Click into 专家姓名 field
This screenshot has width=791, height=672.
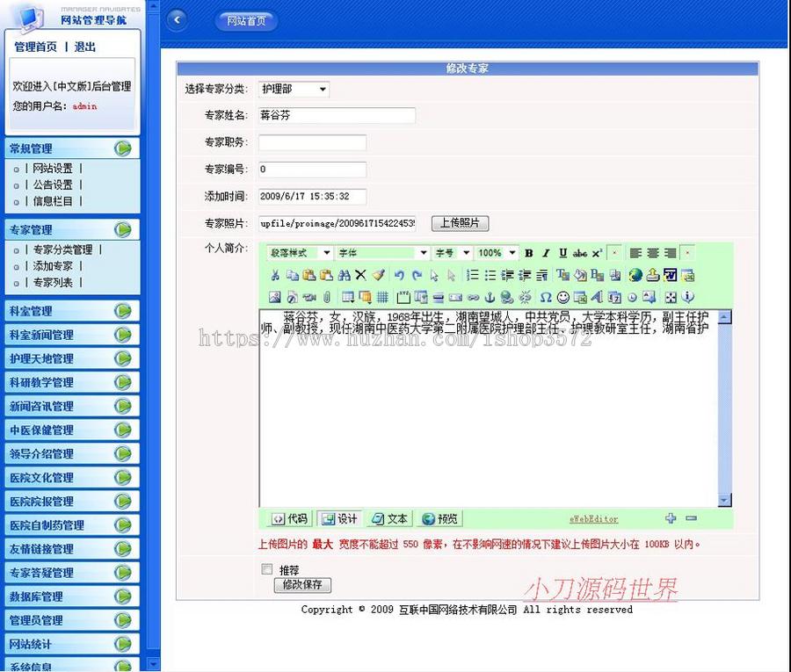pos(337,115)
